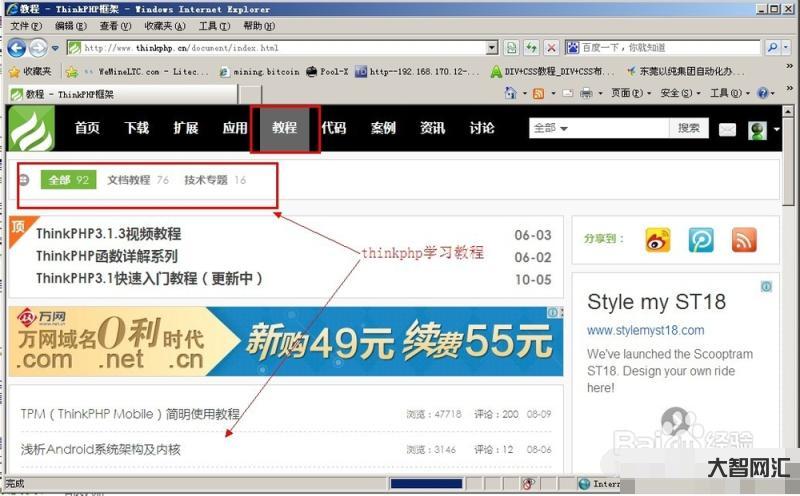Open WeMineLTC.com favorites bar link
Screen dimensions: 800x496
click(x=147, y=72)
